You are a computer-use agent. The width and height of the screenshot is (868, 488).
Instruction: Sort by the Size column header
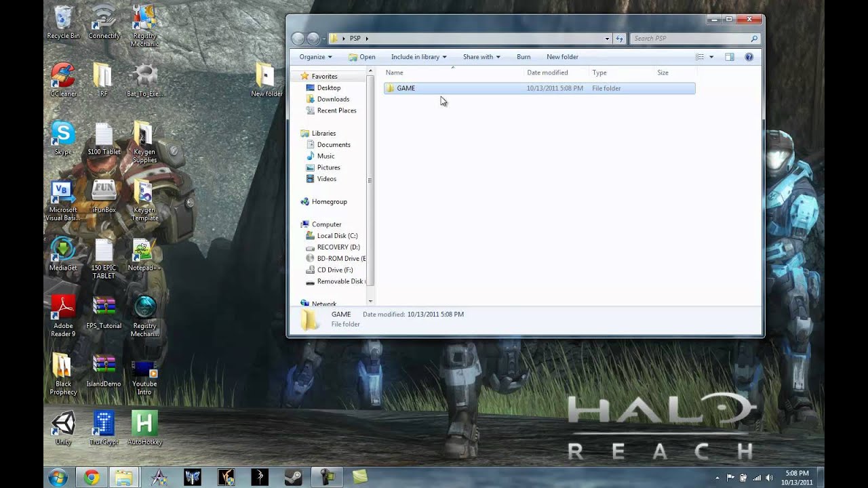pos(674,73)
